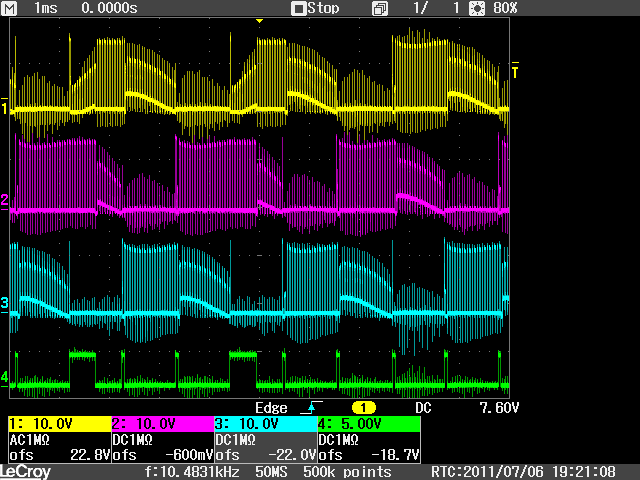Image resolution: width=640 pixels, height=480 pixels.
Task: Select the 0.0000s delay readout
Action: tap(109, 8)
